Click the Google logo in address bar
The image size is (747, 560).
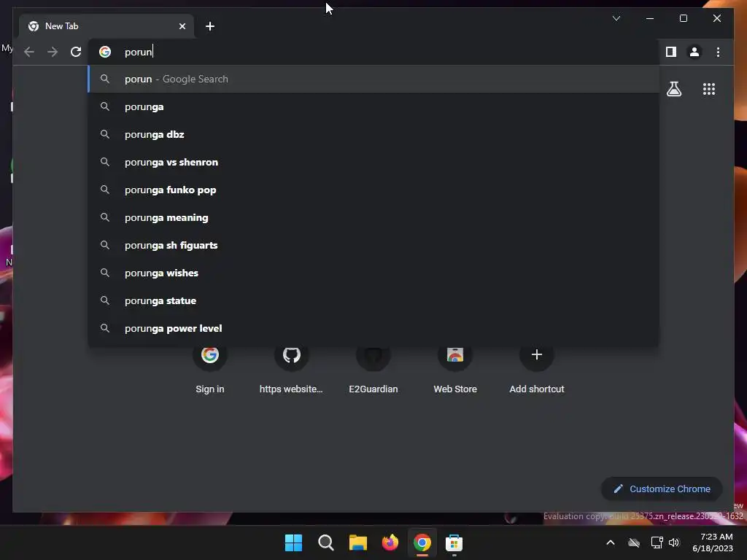105,52
